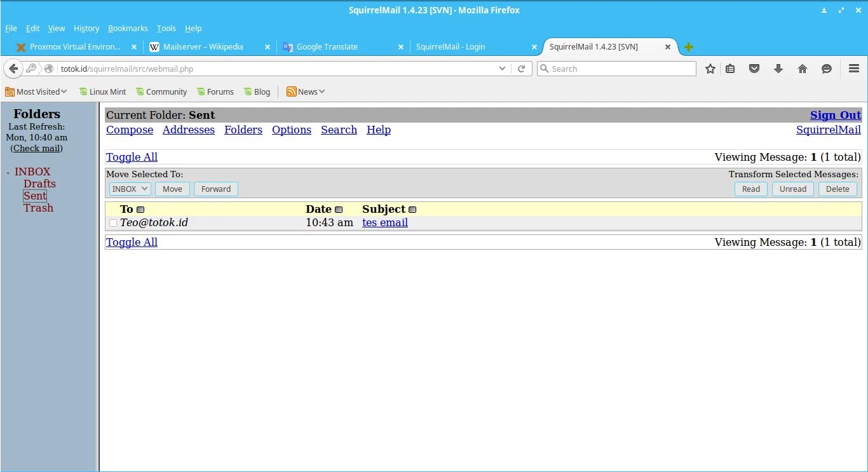Image resolution: width=868 pixels, height=472 pixels.
Task: Open the History menu
Action: click(86, 29)
